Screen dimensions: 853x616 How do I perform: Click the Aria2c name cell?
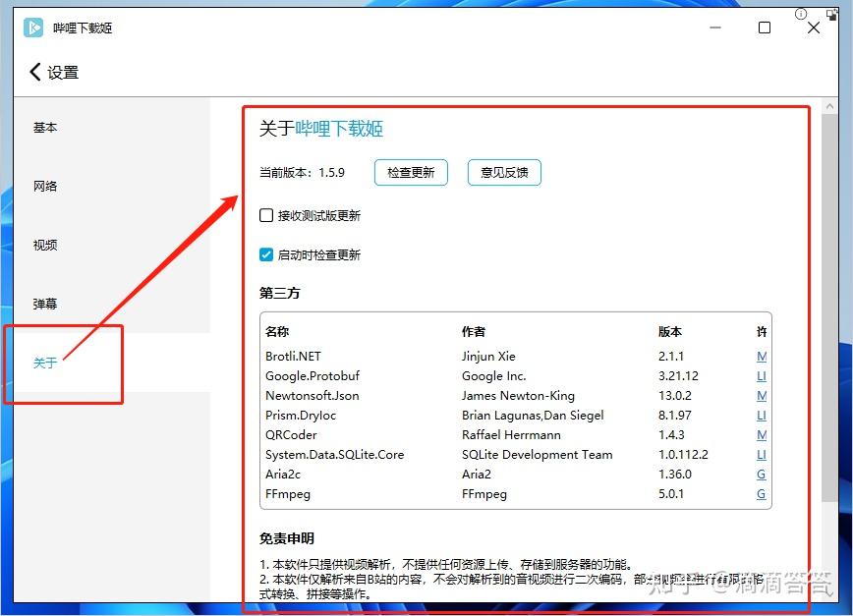(283, 475)
